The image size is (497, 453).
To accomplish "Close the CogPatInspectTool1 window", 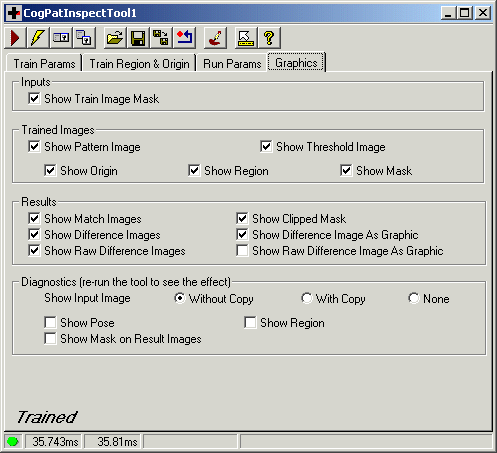I will pyautogui.click(x=483, y=13).
